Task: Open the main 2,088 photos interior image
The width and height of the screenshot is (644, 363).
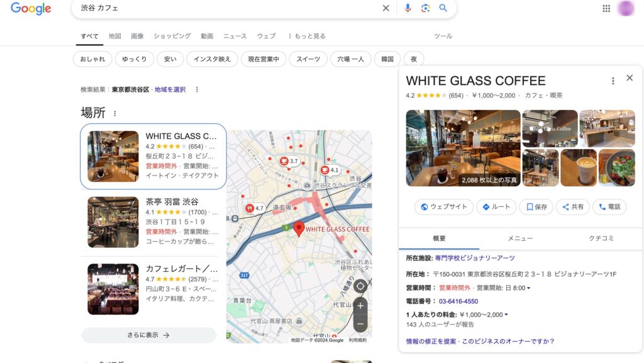Action: click(463, 148)
